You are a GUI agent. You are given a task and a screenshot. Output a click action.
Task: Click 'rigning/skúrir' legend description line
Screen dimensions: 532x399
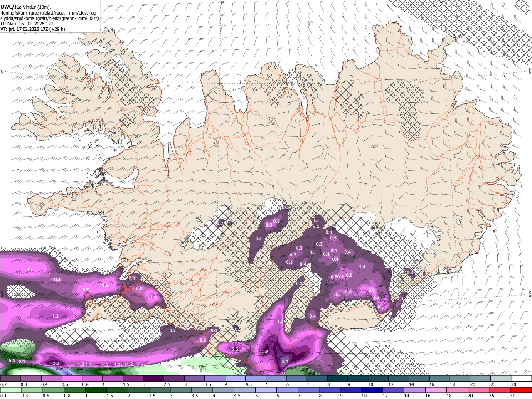pos(48,12)
